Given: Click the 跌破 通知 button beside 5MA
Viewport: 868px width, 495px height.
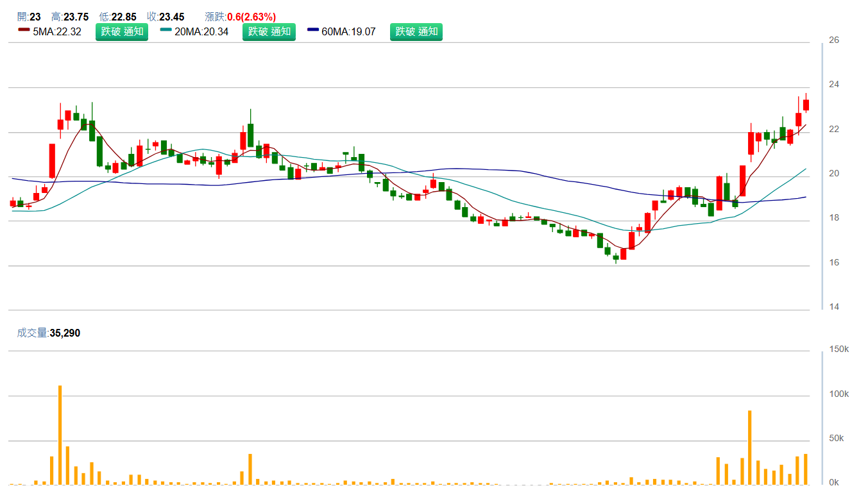Looking at the screenshot, I should (x=122, y=32).
